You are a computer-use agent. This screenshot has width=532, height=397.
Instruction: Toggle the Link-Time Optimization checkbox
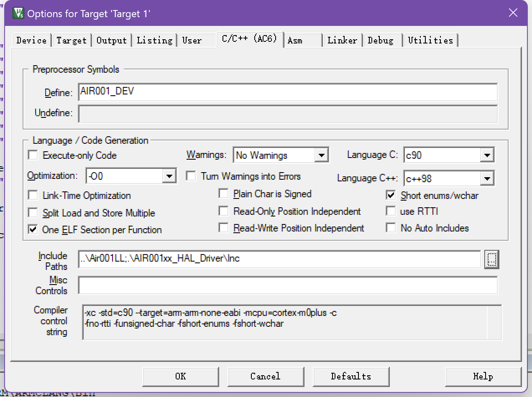(x=33, y=196)
